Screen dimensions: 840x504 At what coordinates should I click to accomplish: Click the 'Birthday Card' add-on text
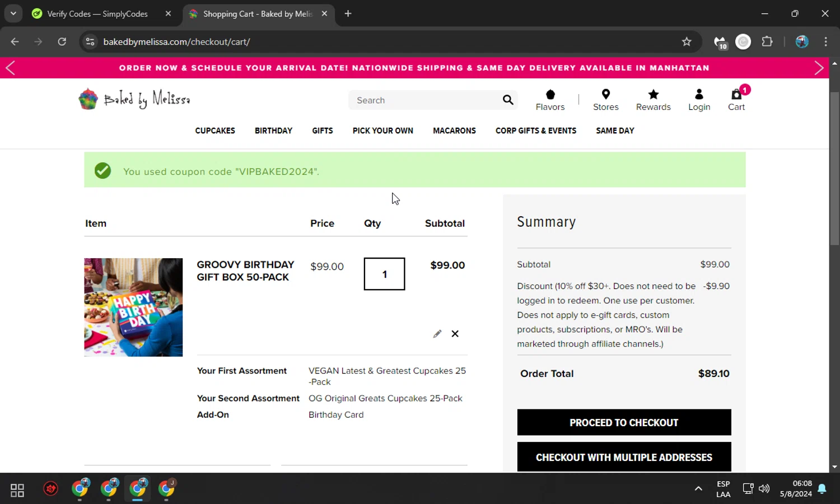(x=336, y=414)
